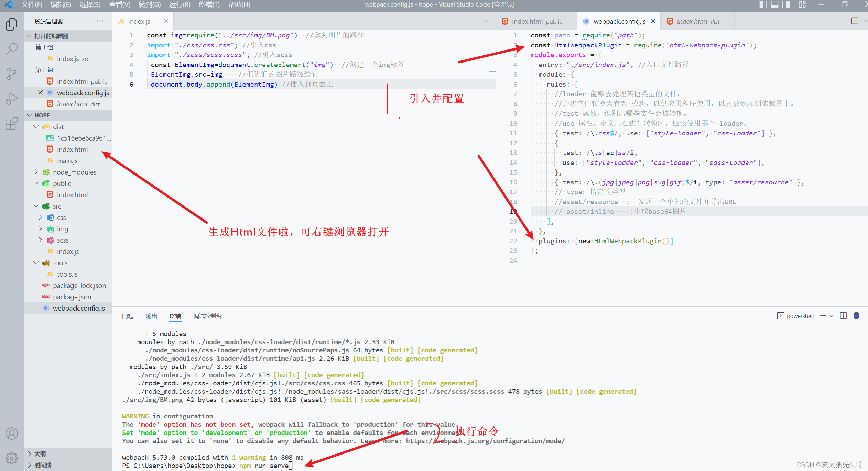Viewport: 868px width, 471px height.
Task: Open the File menu
Action: pyautogui.click(x=32, y=4)
